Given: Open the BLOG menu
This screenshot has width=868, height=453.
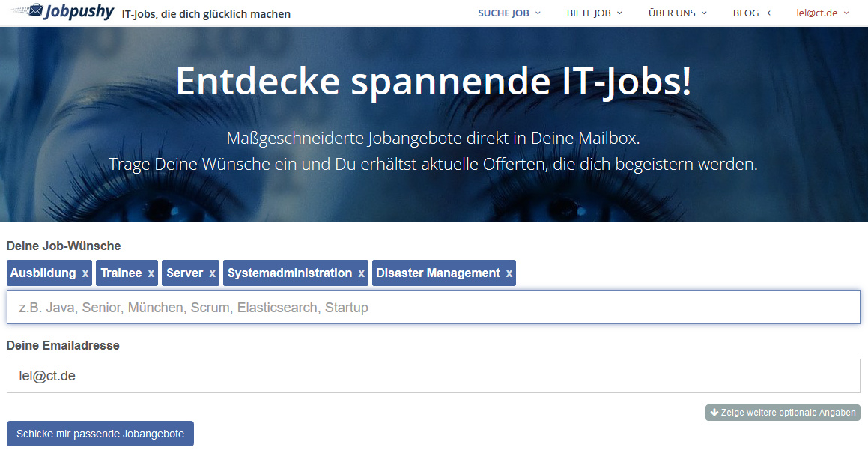Looking at the screenshot, I should 751,13.
